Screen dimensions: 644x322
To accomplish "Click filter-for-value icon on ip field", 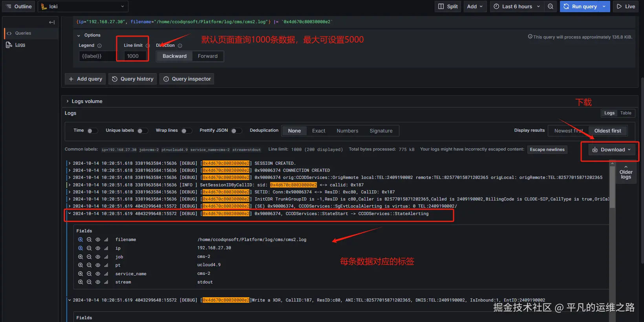I will (80, 248).
